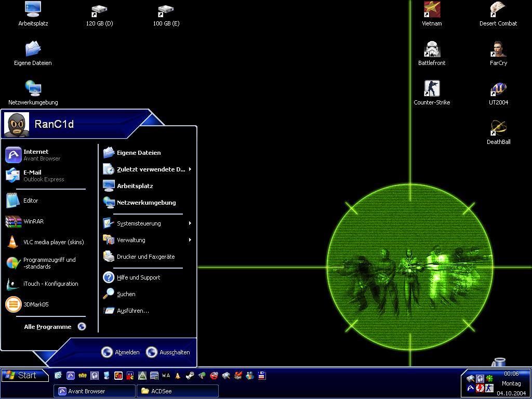This screenshot has width=532, height=399.
Task: Select the Netzwerkumgebung desktop icon
Action: [33, 92]
